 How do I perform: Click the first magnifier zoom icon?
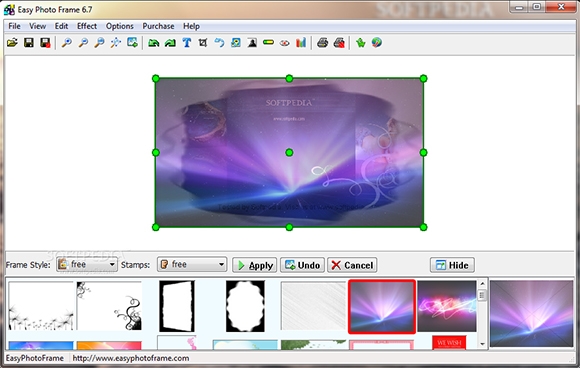click(67, 43)
